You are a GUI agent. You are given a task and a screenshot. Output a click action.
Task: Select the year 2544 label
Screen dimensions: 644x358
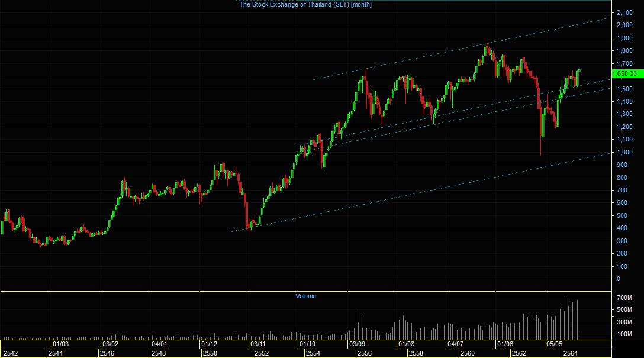point(56,353)
